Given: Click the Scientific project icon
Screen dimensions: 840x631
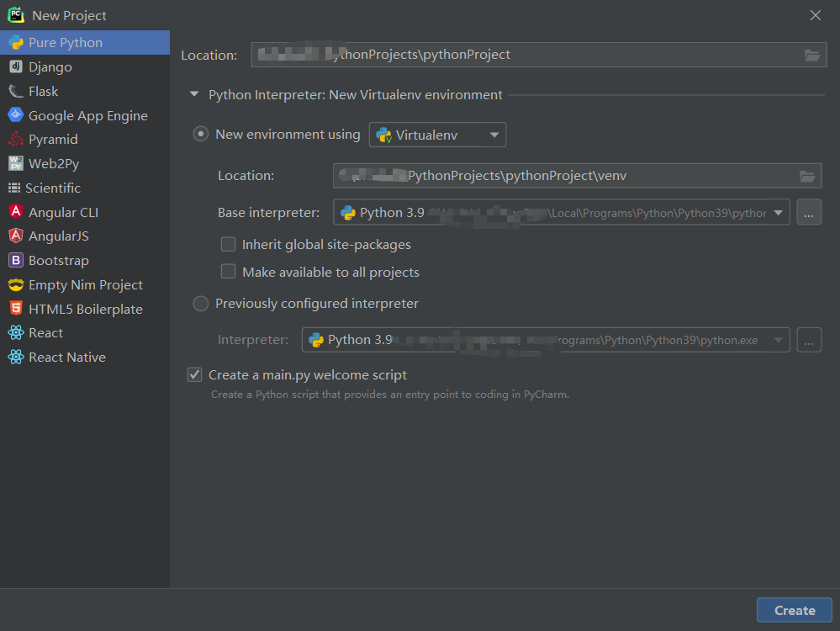Looking at the screenshot, I should 14,188.
